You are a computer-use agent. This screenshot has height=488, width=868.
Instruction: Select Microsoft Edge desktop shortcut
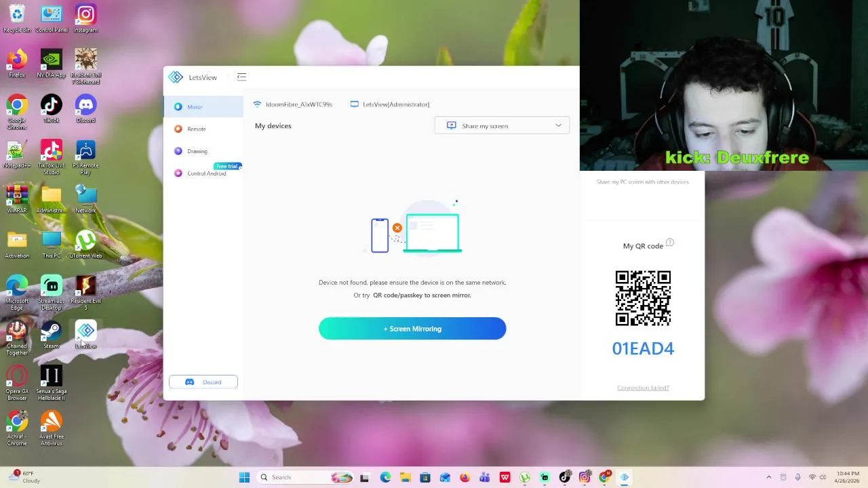click(17, 293)
